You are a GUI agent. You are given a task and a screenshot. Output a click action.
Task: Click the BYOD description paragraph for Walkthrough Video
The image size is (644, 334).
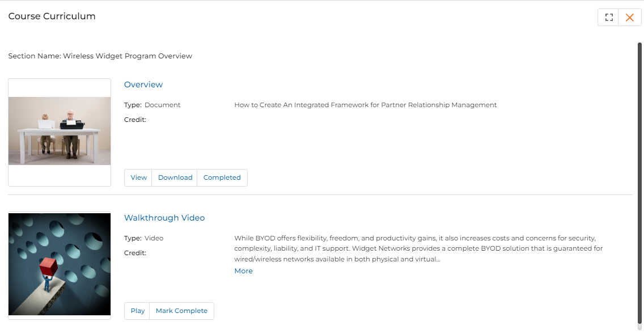pos(418,248)
